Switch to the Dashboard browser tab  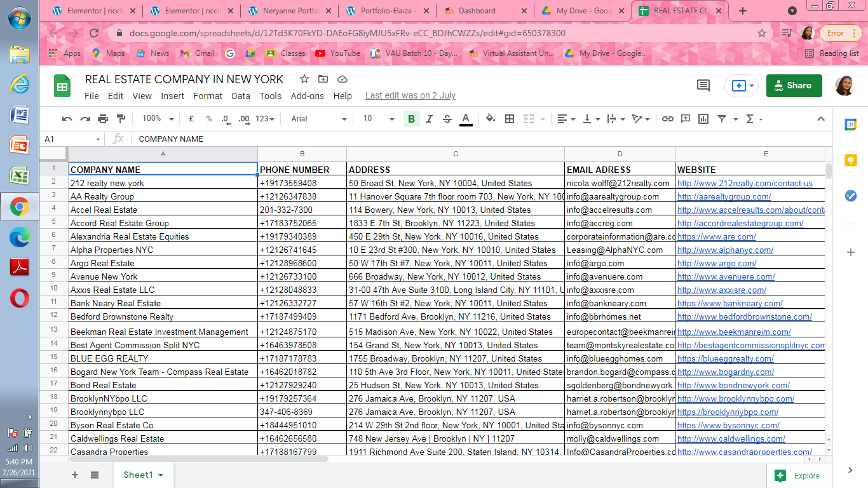(x=485, y=11)
